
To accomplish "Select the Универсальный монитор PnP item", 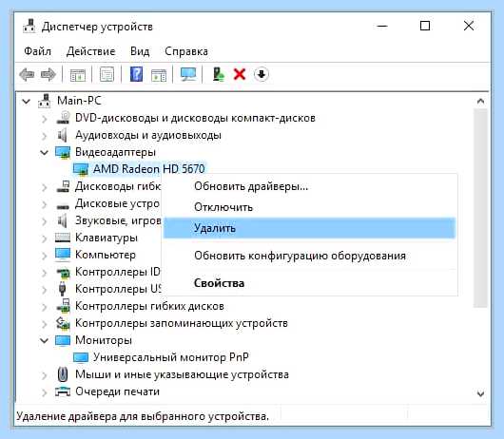I will [x=170, y=357].
